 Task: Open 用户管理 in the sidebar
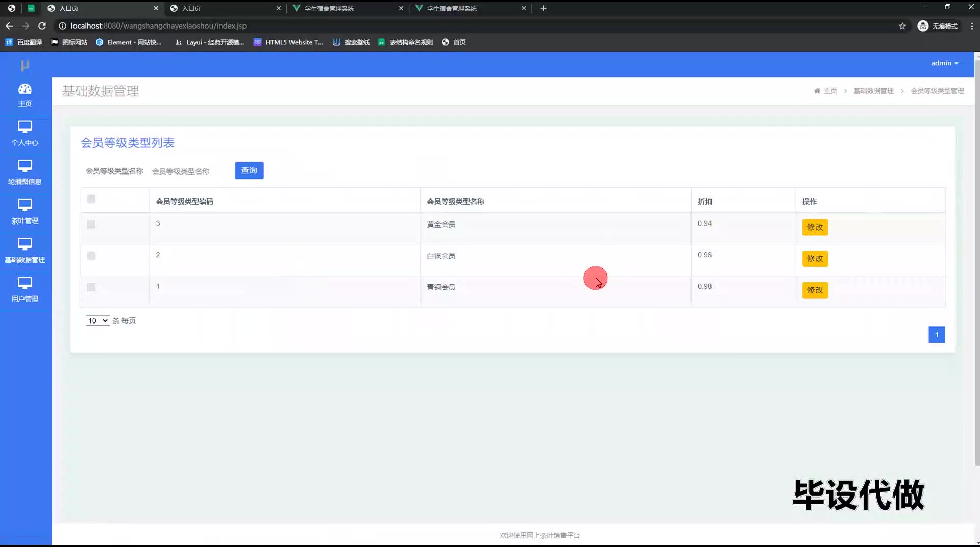coord(24,290)
